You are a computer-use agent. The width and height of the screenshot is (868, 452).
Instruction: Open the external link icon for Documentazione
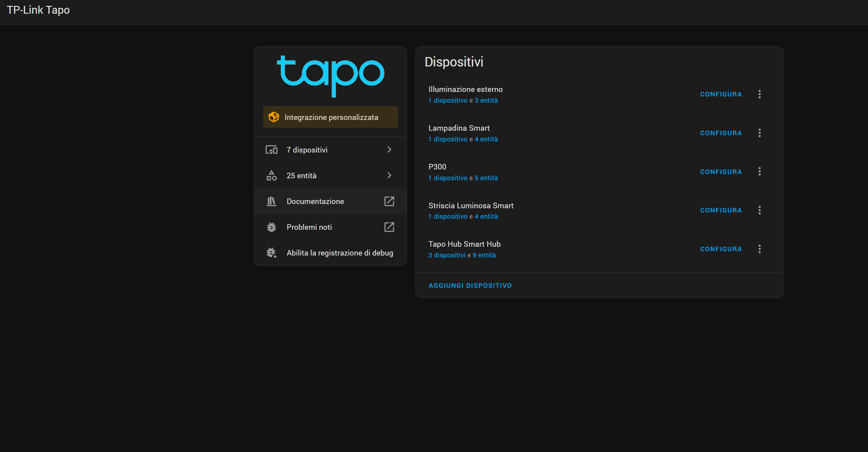click(x=389, y=201)
